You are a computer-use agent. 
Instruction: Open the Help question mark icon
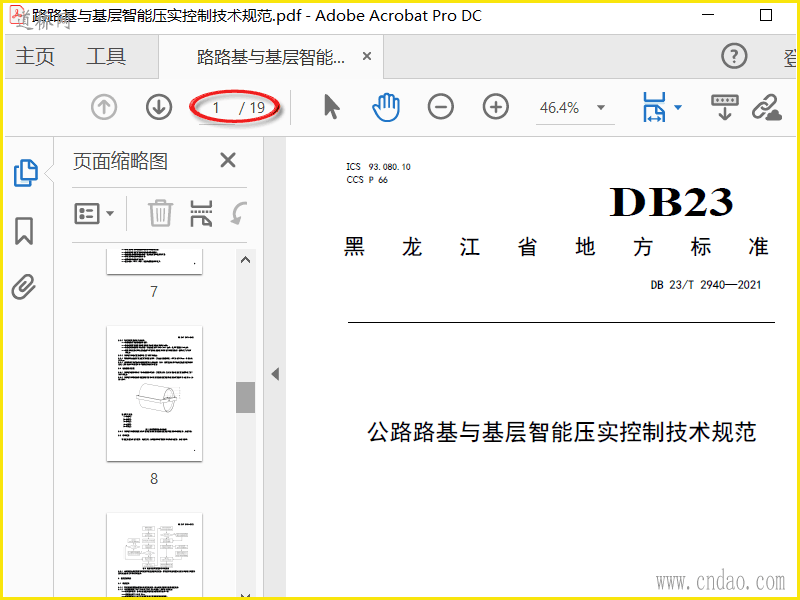[x=734, y=56]
